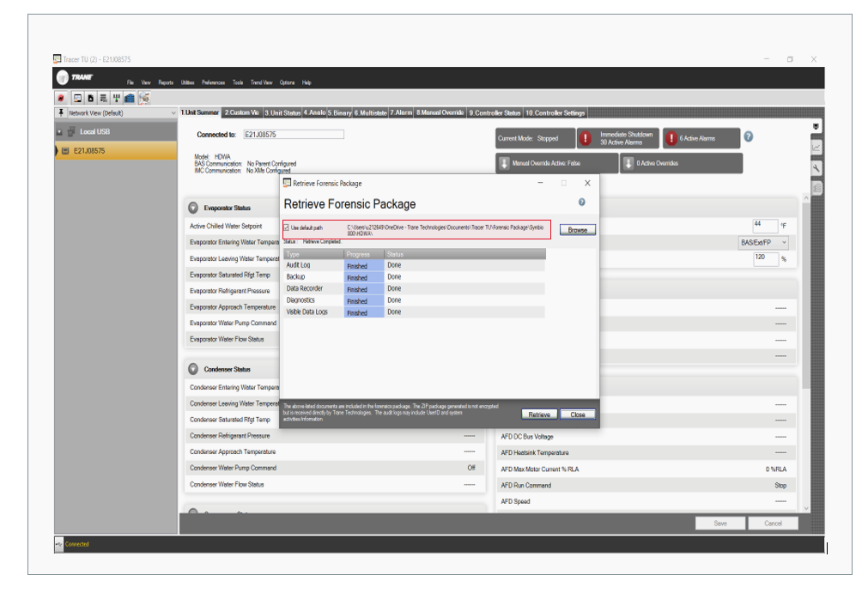Click the Immediate Shutdown red alert icon

pyautogui.click(x=586, y=138)
